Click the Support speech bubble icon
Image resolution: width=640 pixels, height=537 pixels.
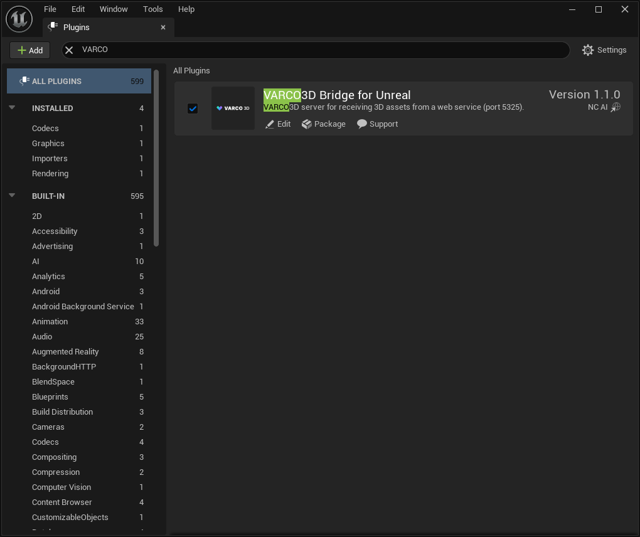click(362, 124)
